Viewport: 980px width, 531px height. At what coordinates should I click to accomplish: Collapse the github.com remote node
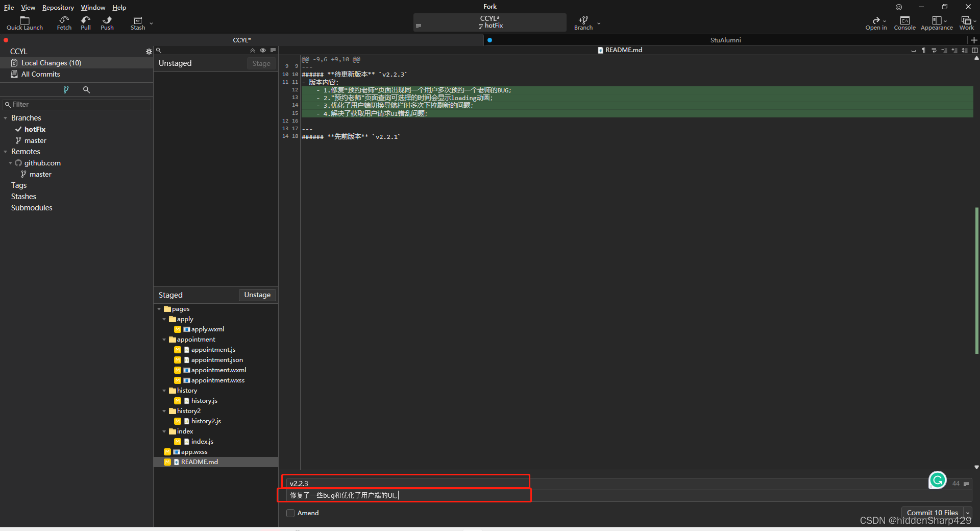[x=10, y=163]
